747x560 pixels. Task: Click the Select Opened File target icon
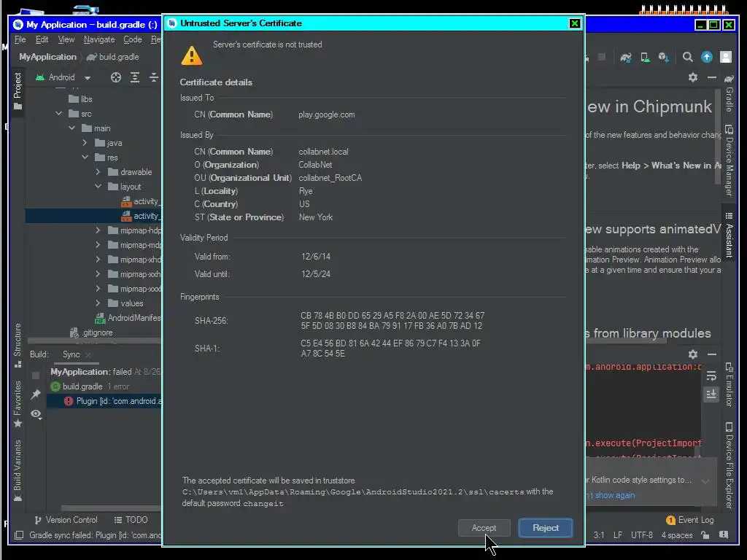point(116,77)
